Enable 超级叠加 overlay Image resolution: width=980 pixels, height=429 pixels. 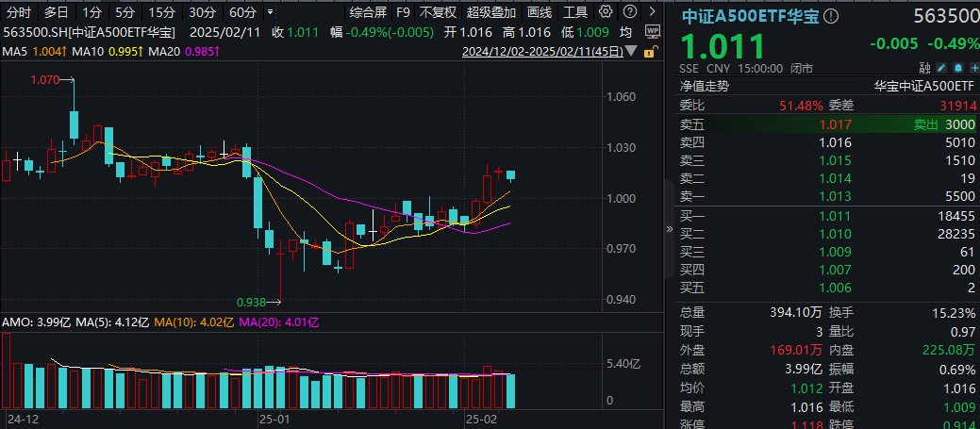coord(491,12)
